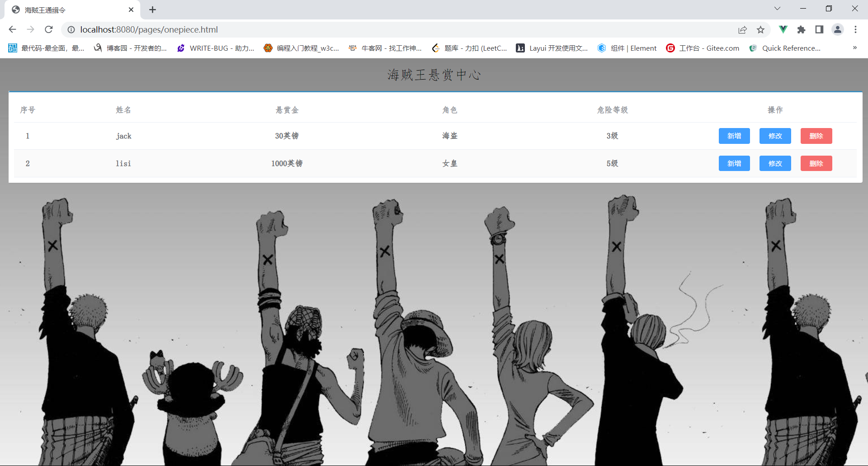Bookmark this page with the star
The width and height of the screenshot is (868, 466).
click(760, 29)
